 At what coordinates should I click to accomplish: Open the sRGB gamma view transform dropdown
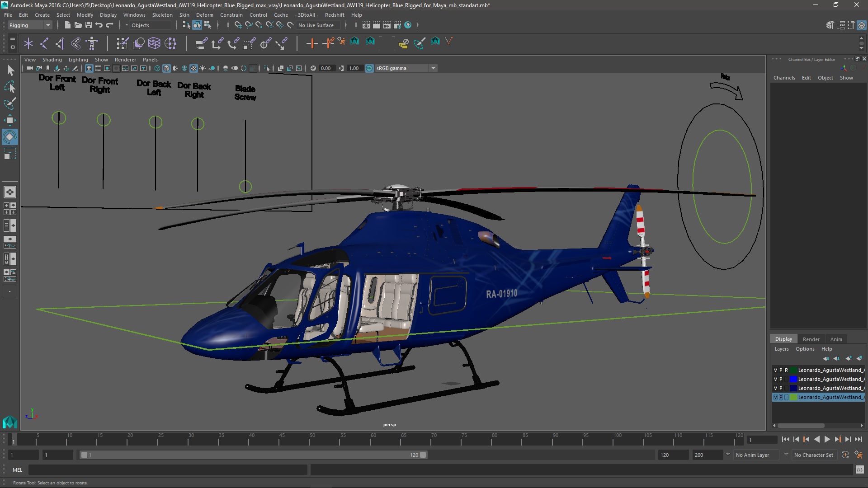(406, 68)
